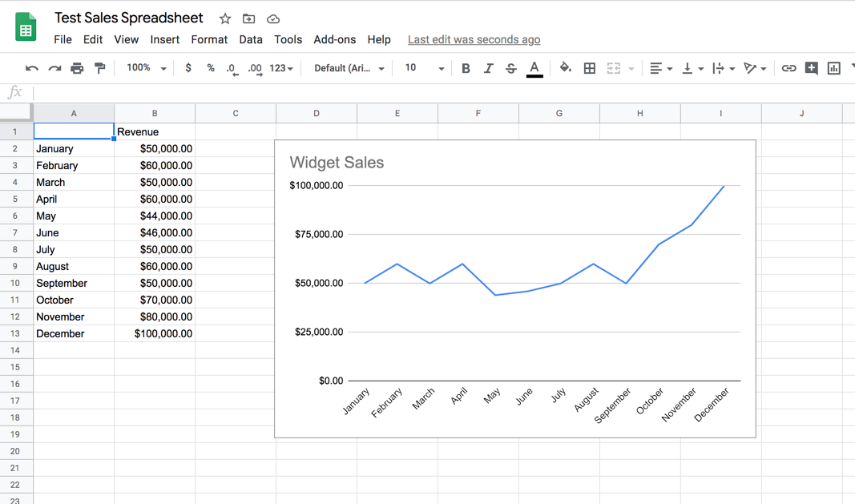This screenshot has width=855, height=504.
Task: Open the Insert menu
Action: point(165,39)
